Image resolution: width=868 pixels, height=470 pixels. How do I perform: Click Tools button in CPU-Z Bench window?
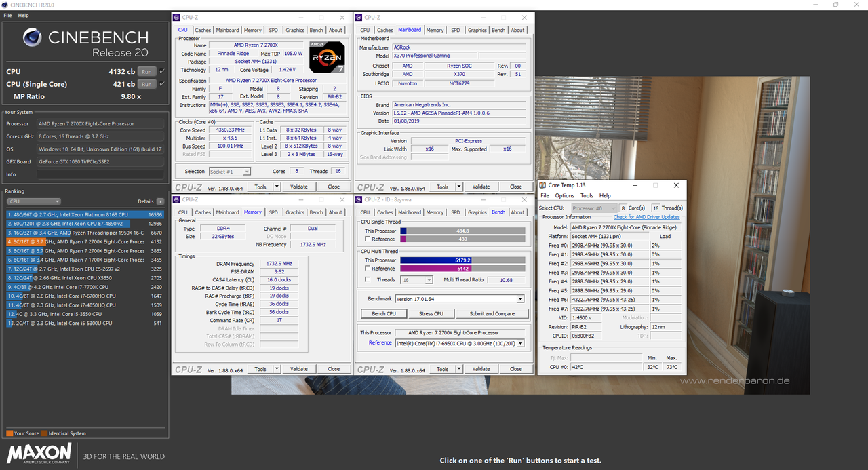pyautogui.click(x=443, y=369)
